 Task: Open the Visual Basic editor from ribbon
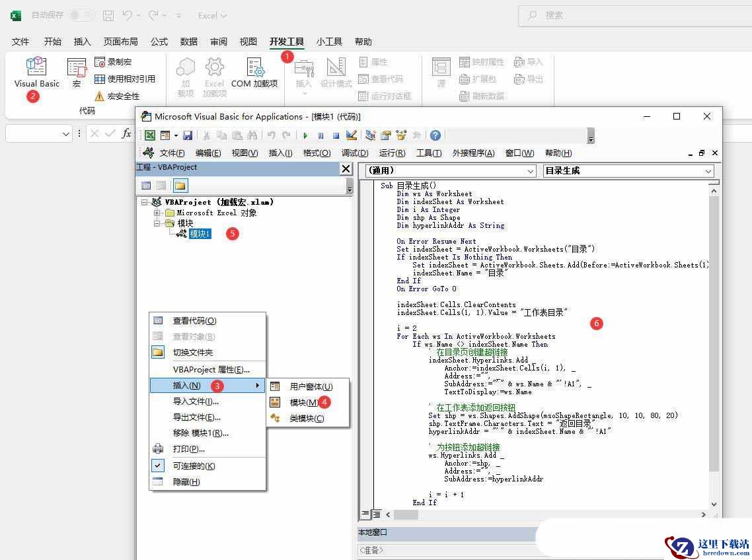tap(36, 72)
